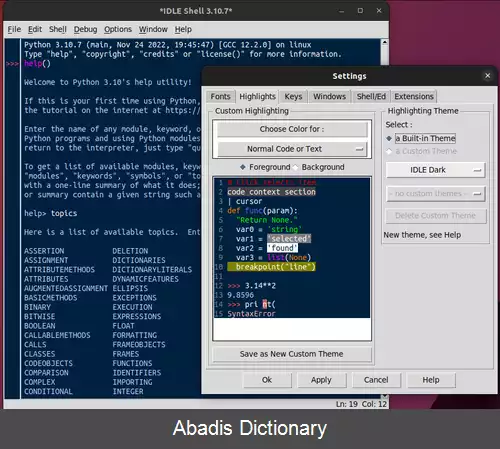Select the Foreground radio button
The height and width of the screenshot is (449, 500).
point(265,167)
